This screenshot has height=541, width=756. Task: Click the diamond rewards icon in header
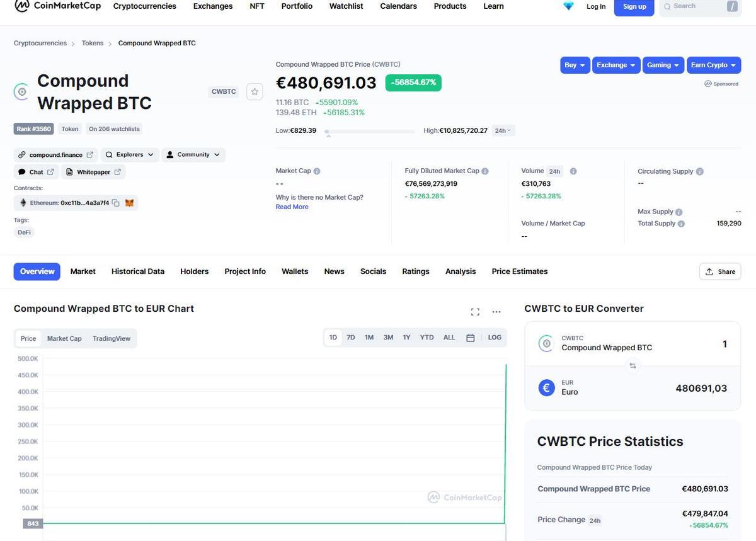click(568, 6)
